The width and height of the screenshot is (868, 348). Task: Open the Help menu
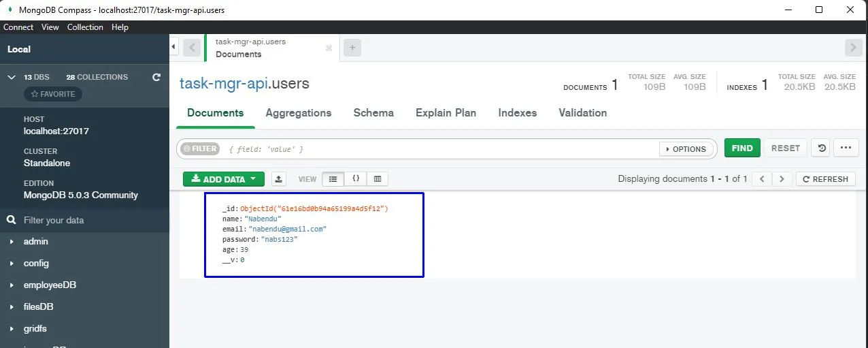[x=120, y=27]
